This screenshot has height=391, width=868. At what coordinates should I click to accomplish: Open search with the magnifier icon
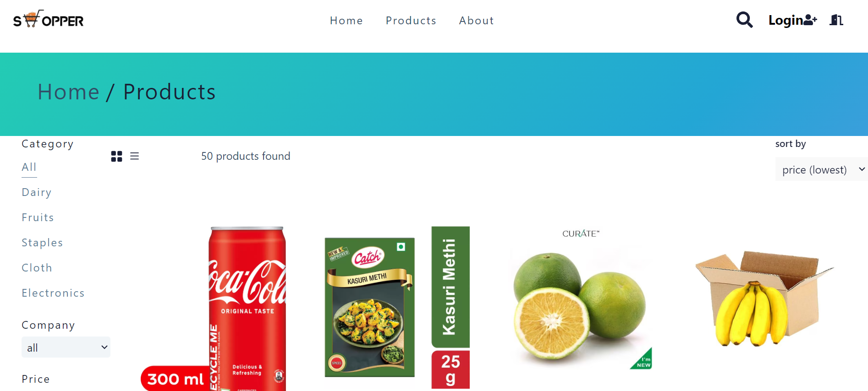click(744, 20)
